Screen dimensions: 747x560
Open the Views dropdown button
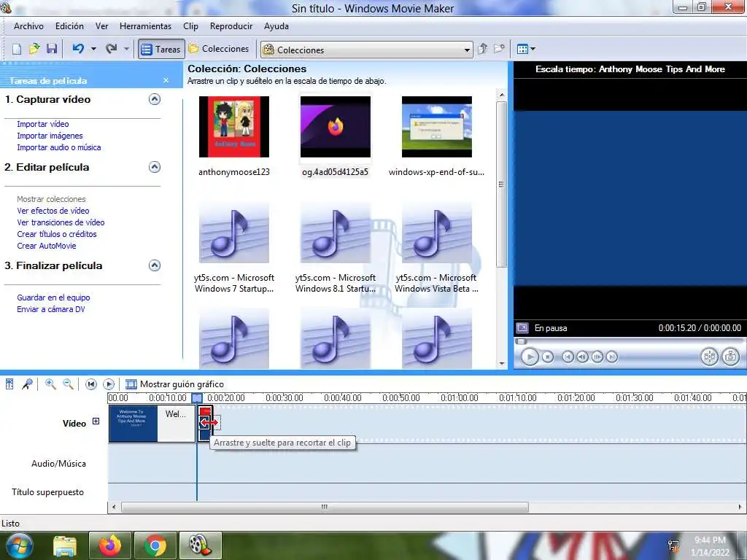point(526,49)
